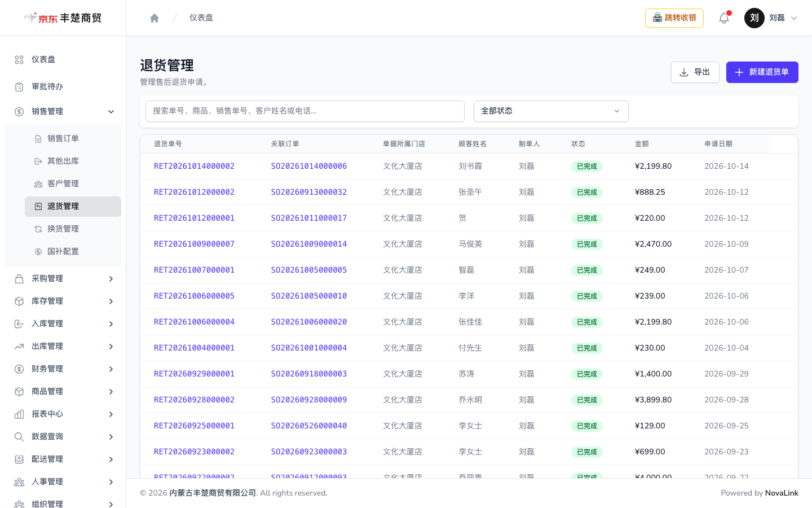Go to 换货管理 menu item
The image size is (812, 508).
click(x=73, y=229)
